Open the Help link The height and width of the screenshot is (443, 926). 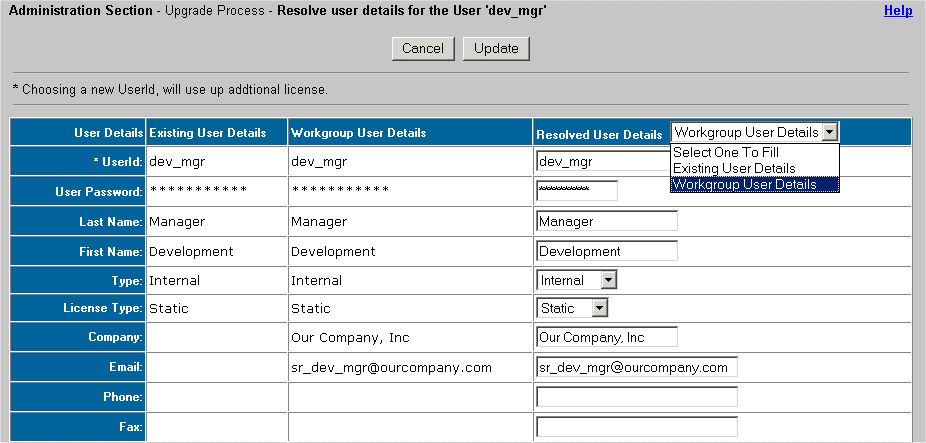(898, 10)
